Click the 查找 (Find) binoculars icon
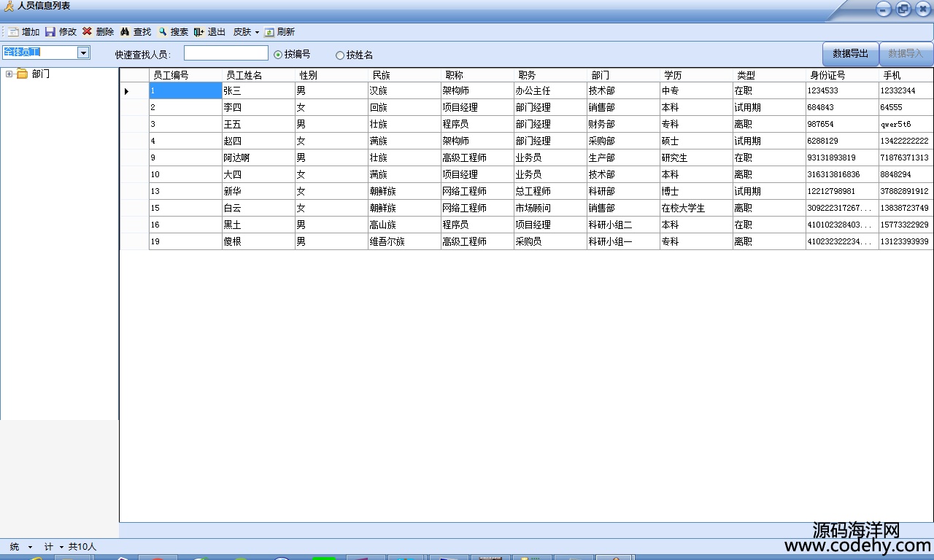The height and width of the screenshot is (560, 934). click(125, 32)
